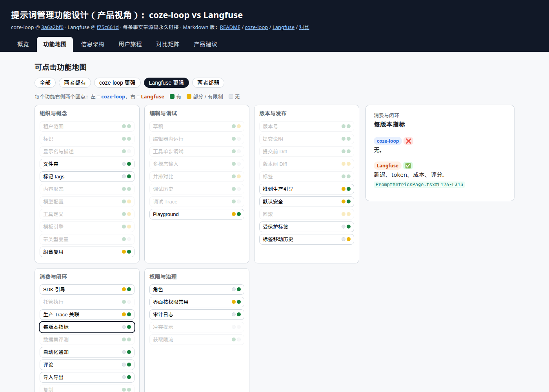549x392 pixels.
Task: Toggle the Langfuse 更强 filter chip
Action: pyautogui.click(x=166, y=83)
